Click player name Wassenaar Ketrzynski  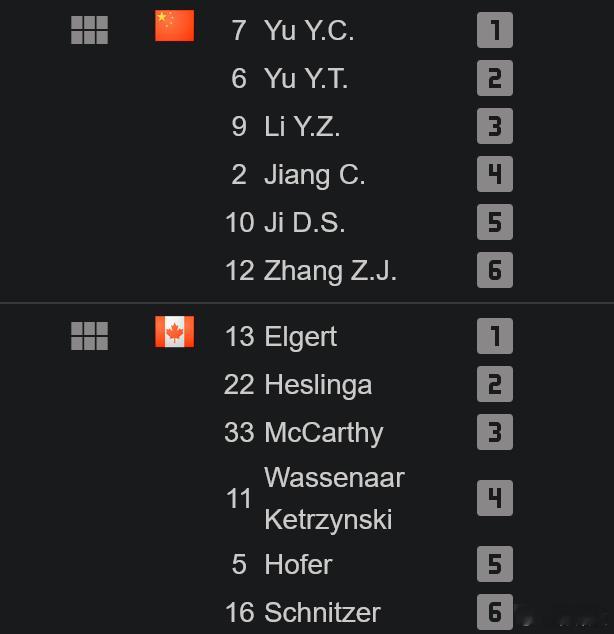click(334, 498)
